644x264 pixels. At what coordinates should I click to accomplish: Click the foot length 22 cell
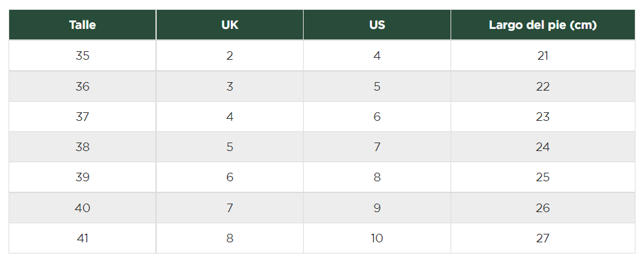[543, 86]
